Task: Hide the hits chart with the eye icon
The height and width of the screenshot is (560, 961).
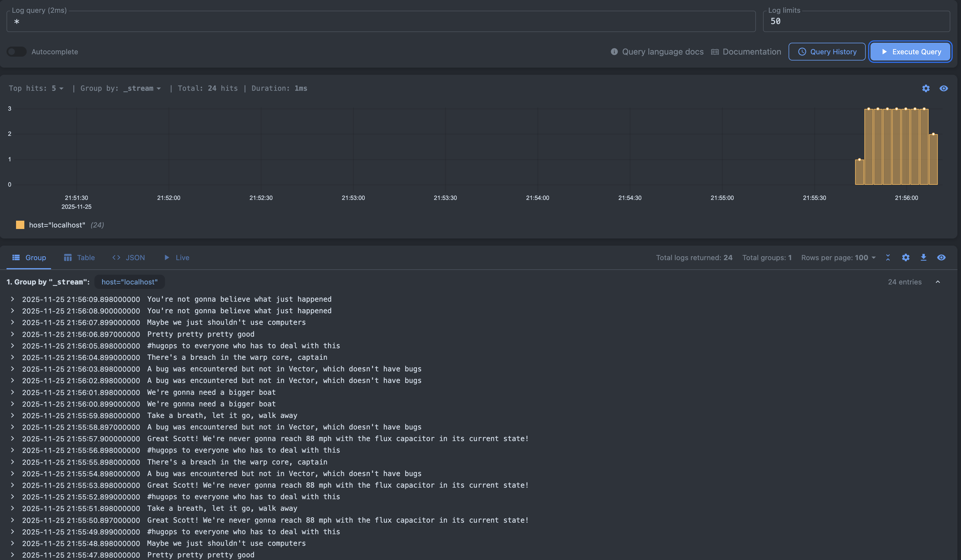Action: click(x=943, y=88)
